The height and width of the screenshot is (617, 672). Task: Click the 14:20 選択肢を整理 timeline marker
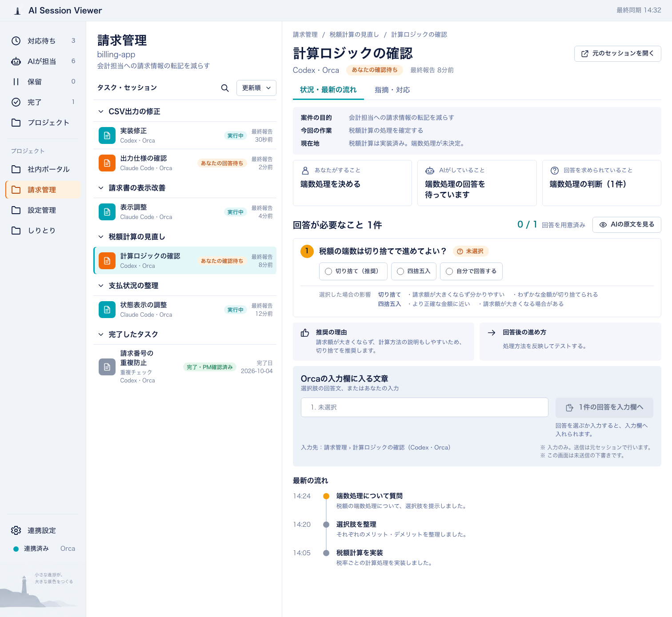pos(326,525)
